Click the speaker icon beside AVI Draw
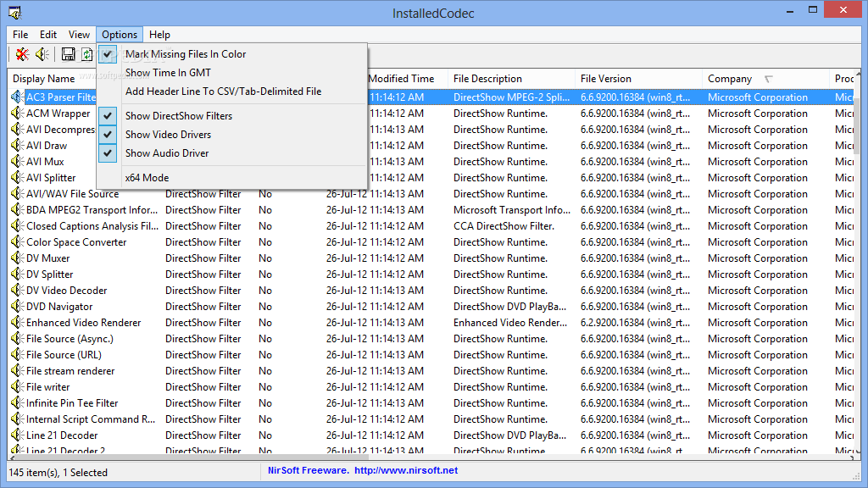The height and width of the screenshot is (488, 868). (17, 146)
